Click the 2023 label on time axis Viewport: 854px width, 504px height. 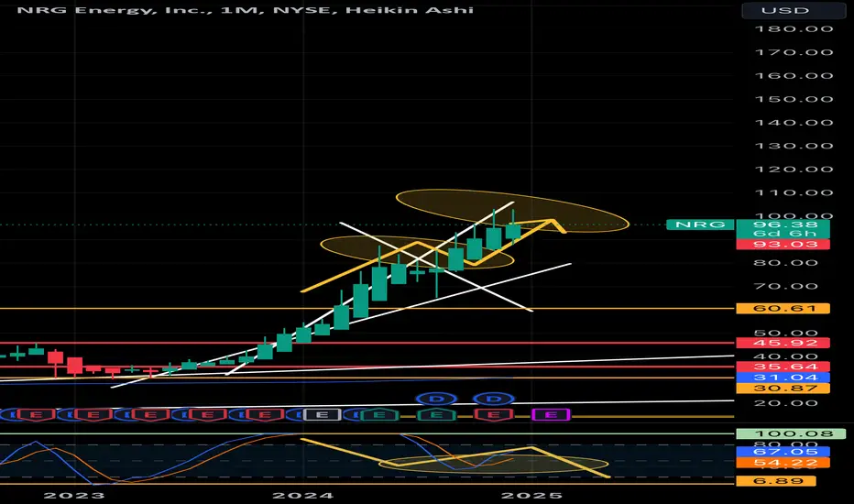pos(74,495)
